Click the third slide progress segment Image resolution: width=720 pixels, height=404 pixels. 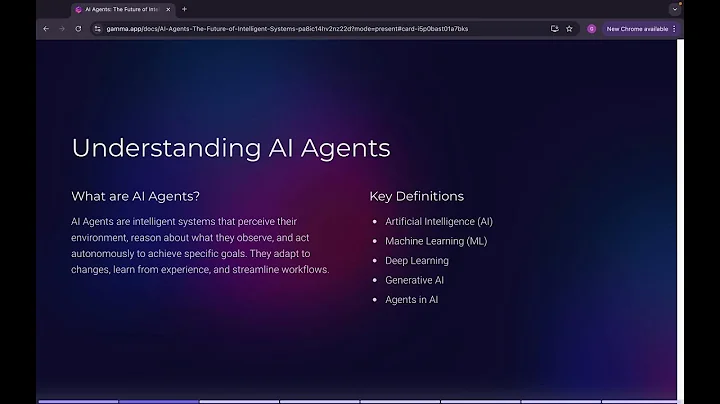pyautogui.click(x=239, y=402)
